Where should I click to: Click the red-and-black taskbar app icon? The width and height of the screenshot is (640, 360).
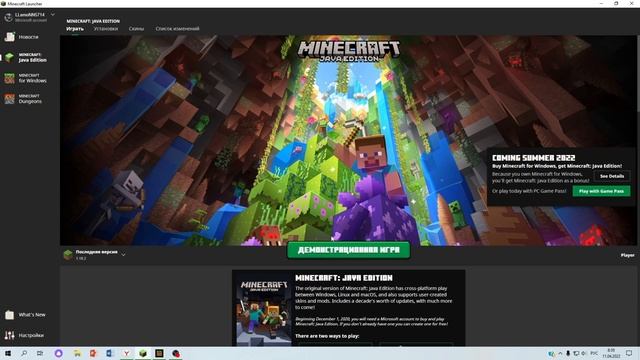click(176, 353)
